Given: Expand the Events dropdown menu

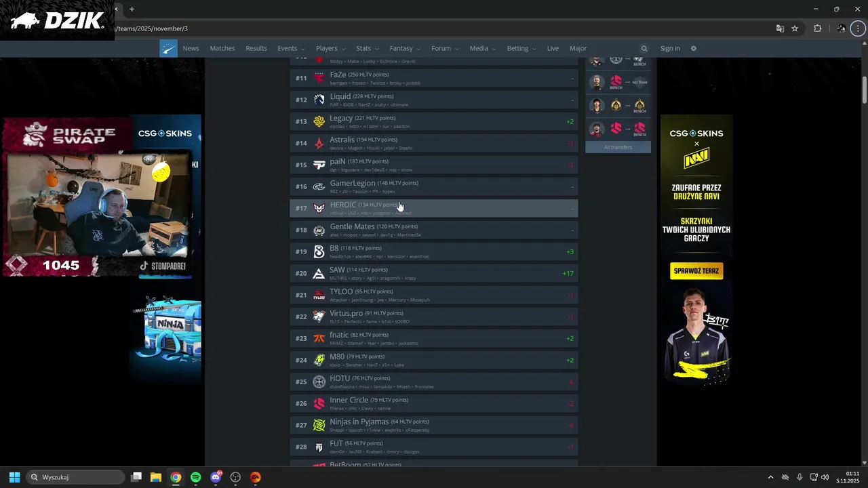Looking at the screenshot, I should (x=291, y=49).
